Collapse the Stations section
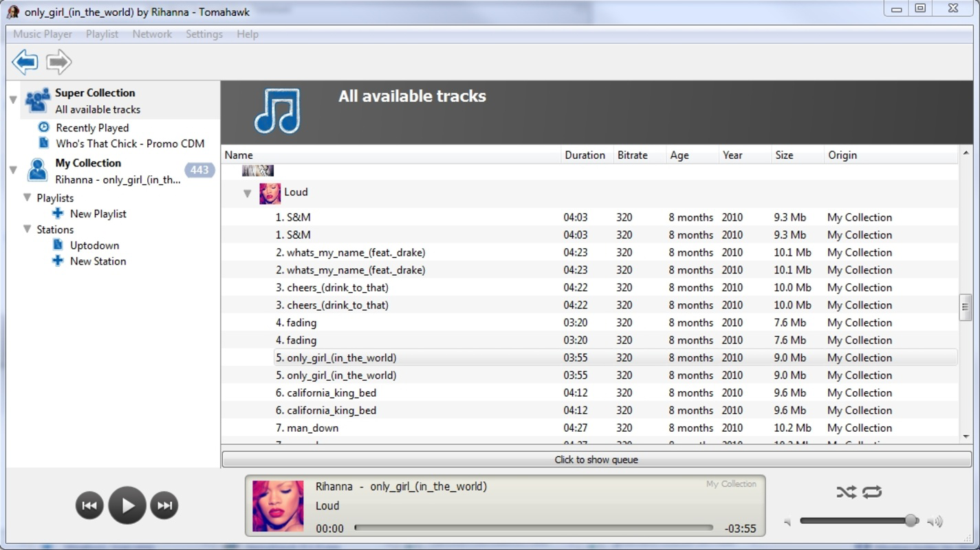The height and width of the screenshot is (550, 980). [x=27, y=229]
